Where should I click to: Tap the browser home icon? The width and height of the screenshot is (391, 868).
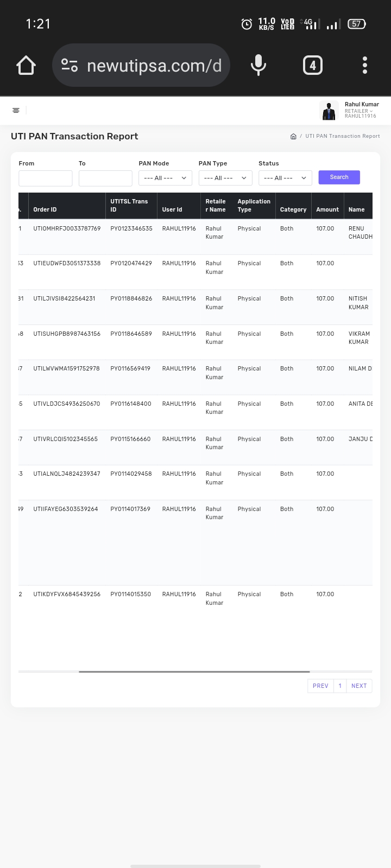(26, 66)
